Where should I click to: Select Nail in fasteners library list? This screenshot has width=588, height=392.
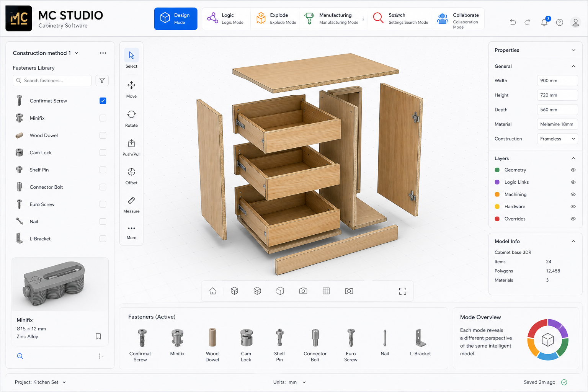(x=60, y=222)
